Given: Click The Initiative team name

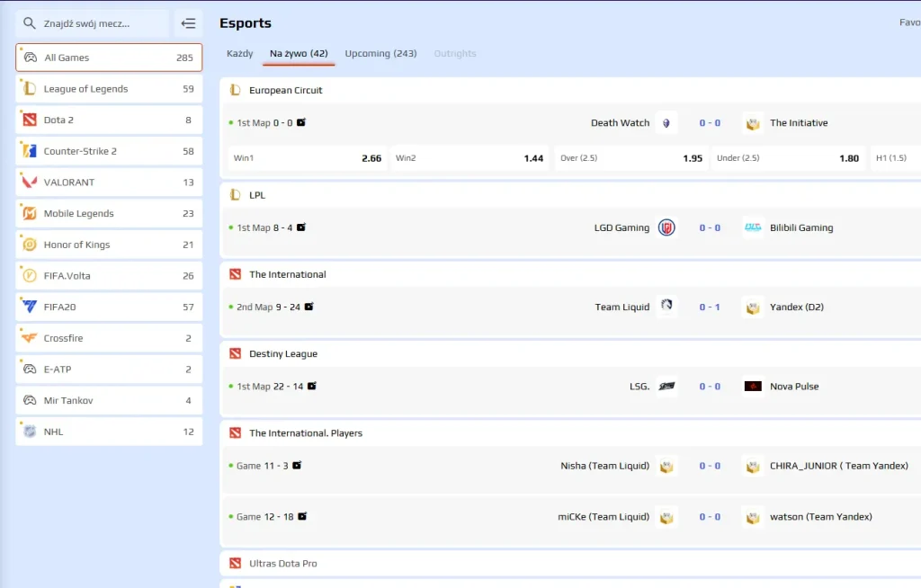Looking at the screenshot, I should pos(799,123).
